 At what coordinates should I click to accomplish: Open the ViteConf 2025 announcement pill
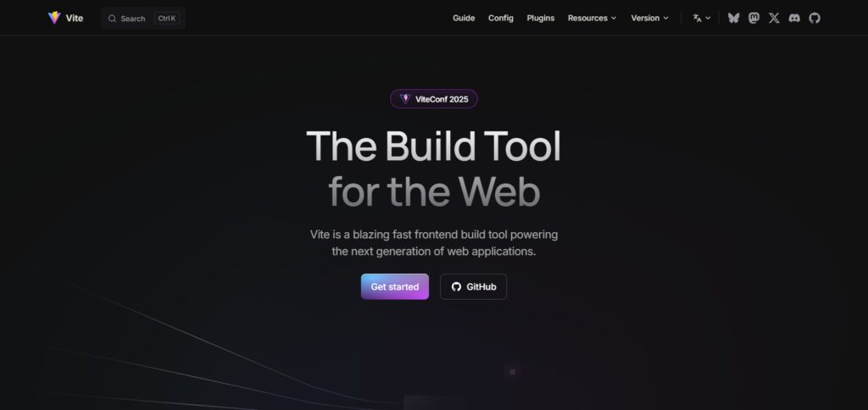(434, 99)
